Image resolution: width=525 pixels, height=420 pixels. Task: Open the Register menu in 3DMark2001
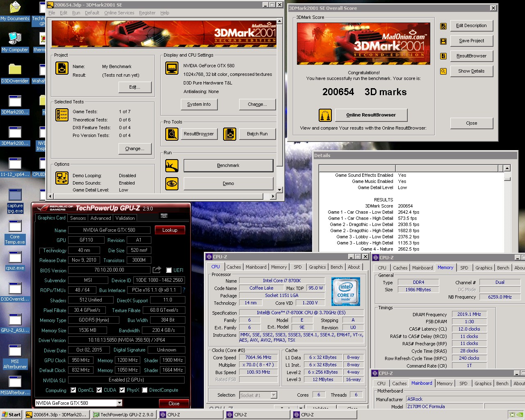147,13
